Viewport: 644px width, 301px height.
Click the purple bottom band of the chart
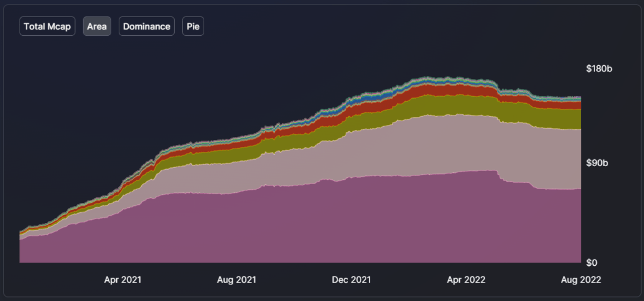point(302,227)
